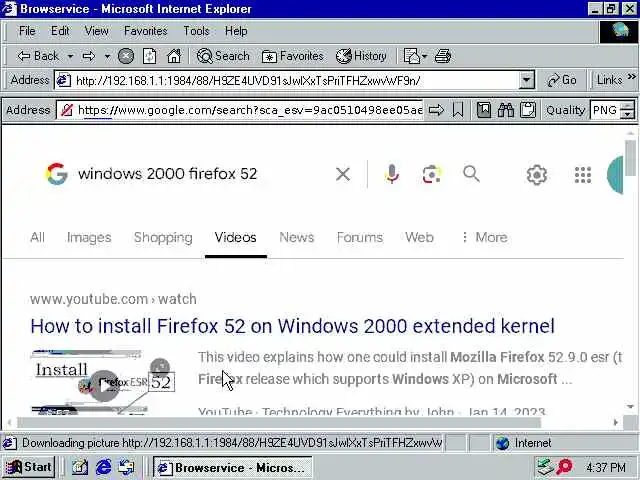Open the IE Search pane
The image size is (640, 480).
pos(223,56)
